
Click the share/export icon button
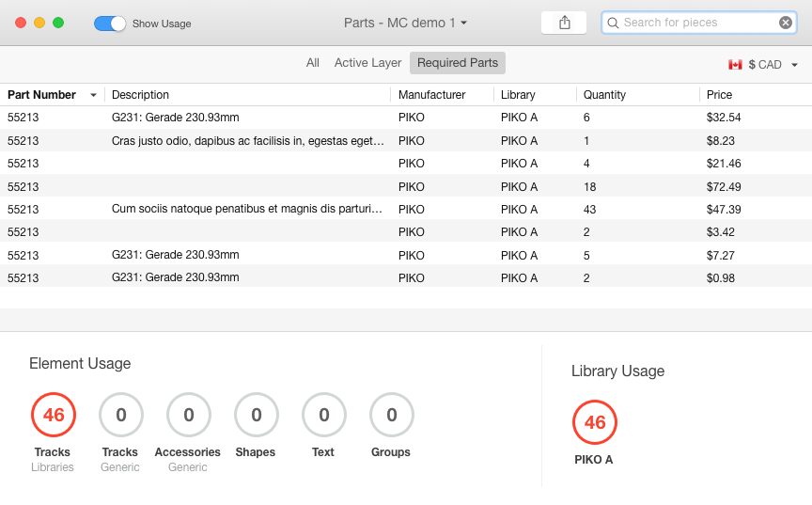click(564, 23)
